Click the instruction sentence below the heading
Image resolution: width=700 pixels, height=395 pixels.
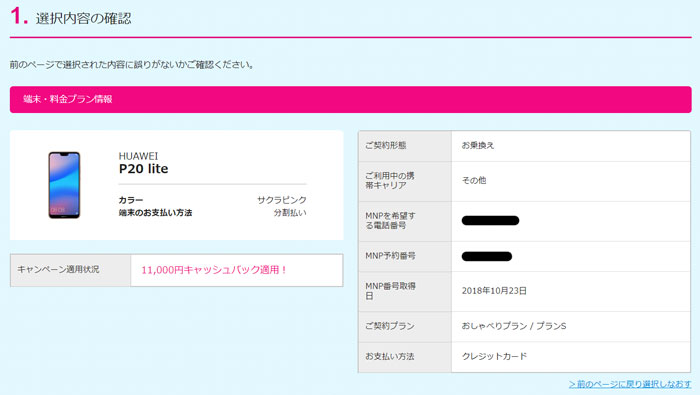(x=132, y=65)
